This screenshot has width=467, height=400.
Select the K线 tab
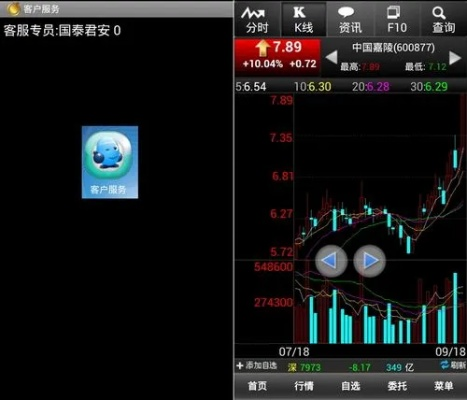tap(304, 20)
